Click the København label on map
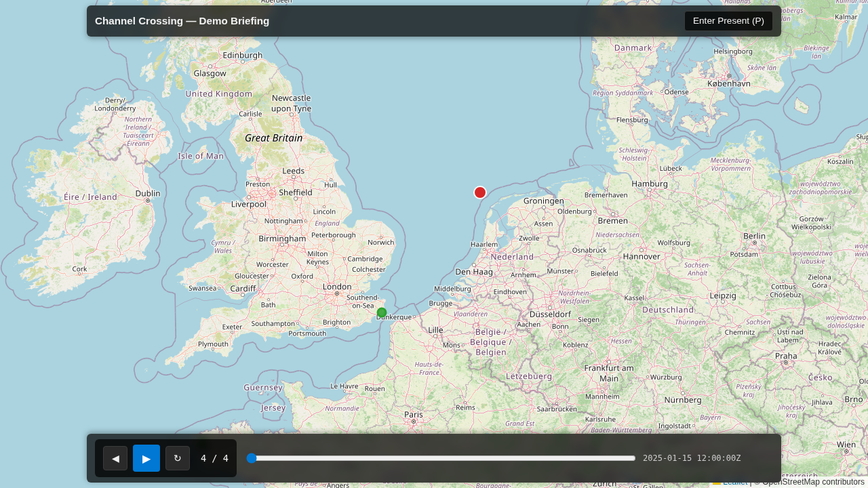Screen dimensions: 868x488 tap(729, 83)
